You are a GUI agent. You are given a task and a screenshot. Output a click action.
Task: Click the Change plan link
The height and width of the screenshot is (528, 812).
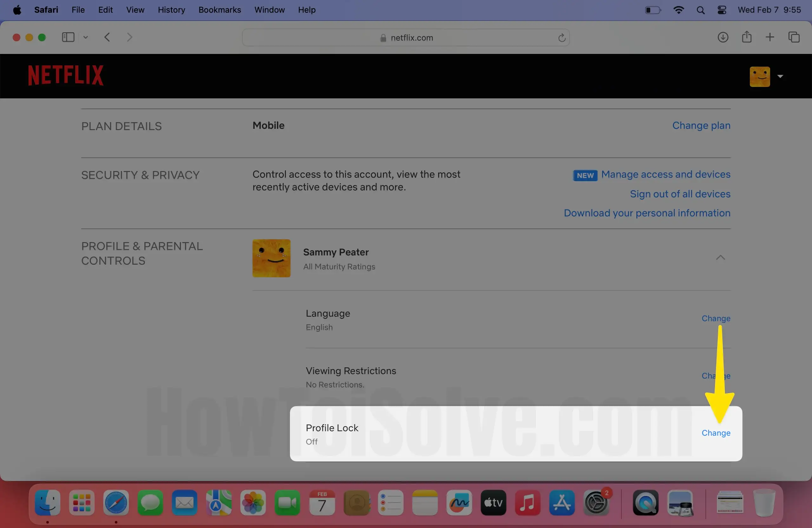pos(701,126)
